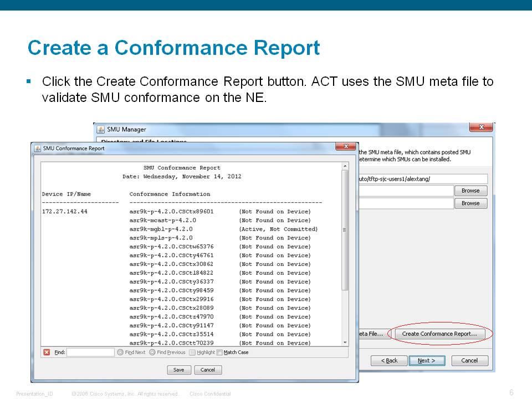This screenshot has height=399, width=532.
Task: Select asr9k-p-4.2.0.CSCty98459 entry
Action: point(171,290)
